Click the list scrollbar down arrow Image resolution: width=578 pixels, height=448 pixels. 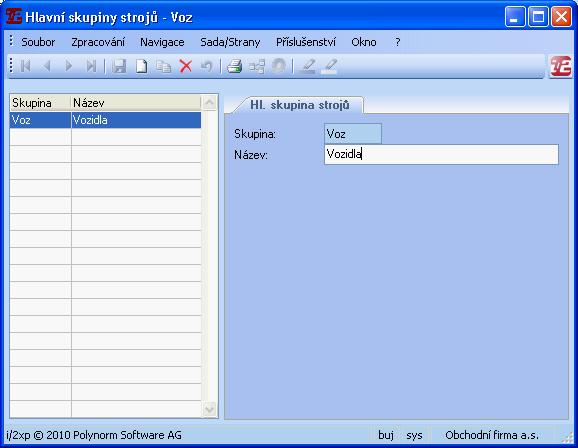pyautogui.click(x=209, y=409)
